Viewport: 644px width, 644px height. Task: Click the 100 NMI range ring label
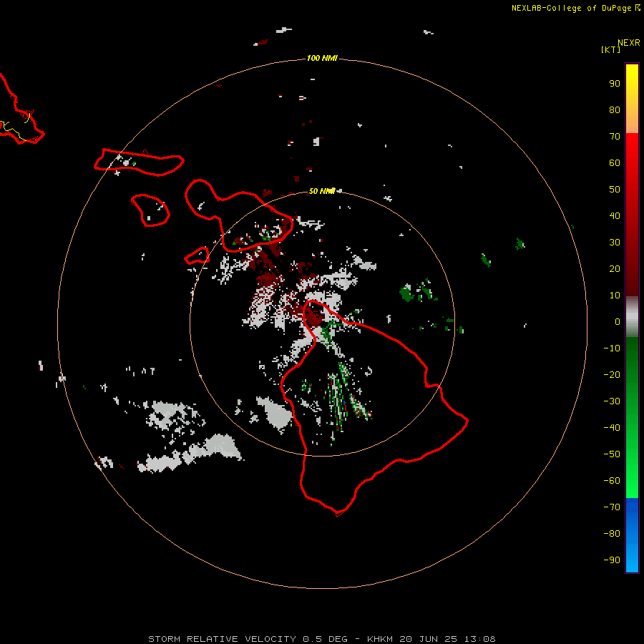pos(321,58)
